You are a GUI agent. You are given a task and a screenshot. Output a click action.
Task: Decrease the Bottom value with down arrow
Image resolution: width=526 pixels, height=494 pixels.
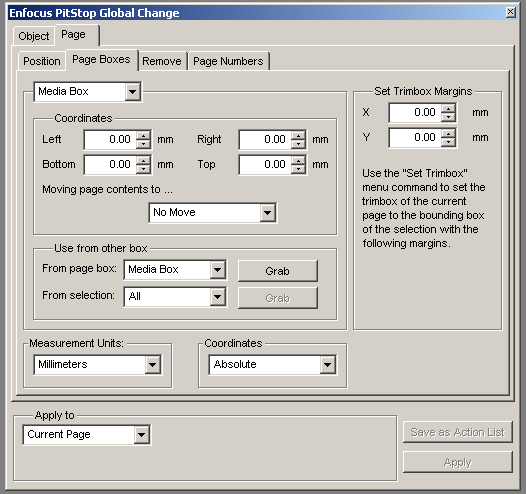click(144, 169)
